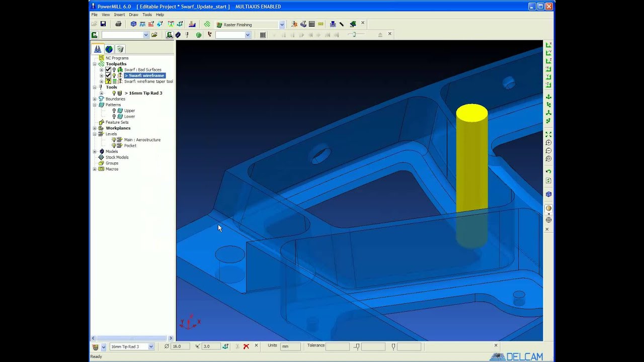Click the Tool Axis icon
This screenshot has width=644, height=362.
180,24
